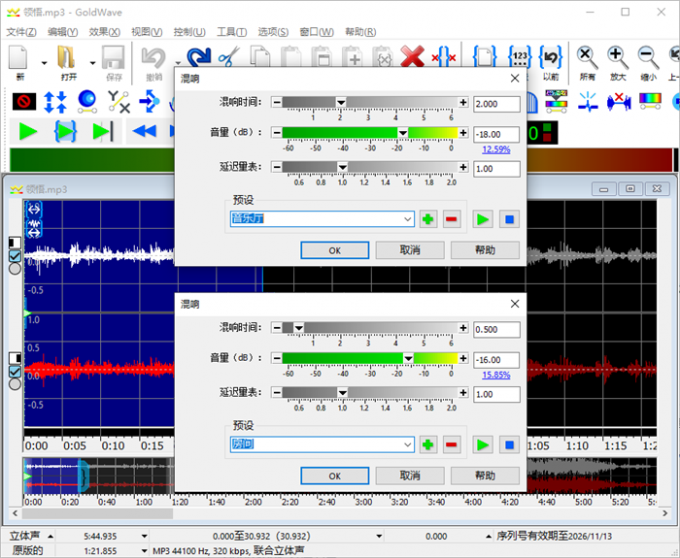Click the blue arrow-into-dot effect icon

[x=150, y=102]
